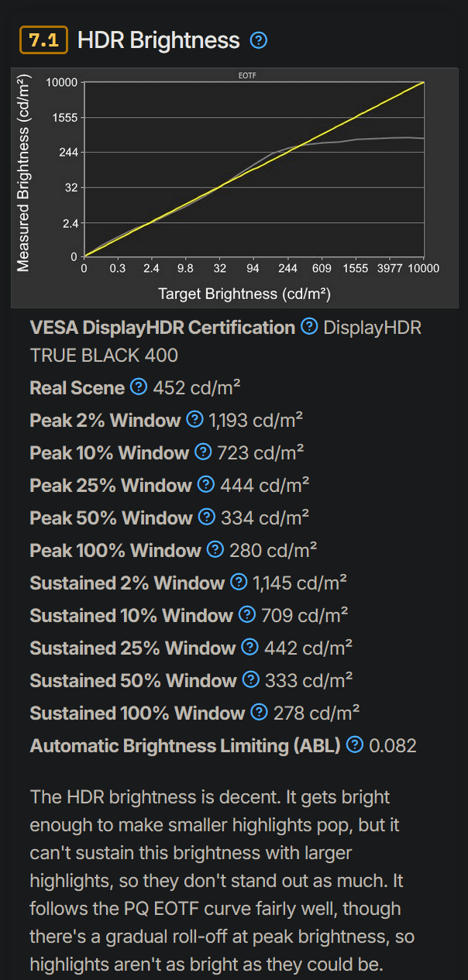This screenshot has height=980, width=468.
Task: Click the Automatic Brightness Limiting (ABL) label
Action: point(184,745)
